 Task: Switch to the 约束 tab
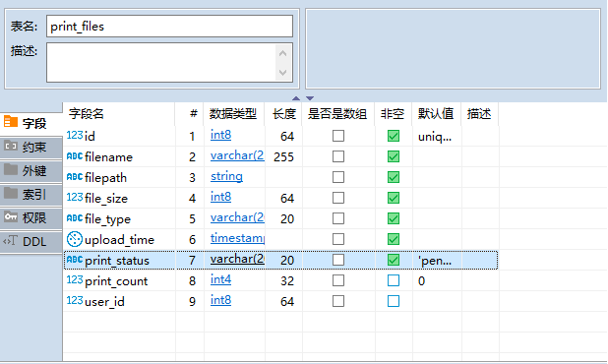[x=31, y=147]
